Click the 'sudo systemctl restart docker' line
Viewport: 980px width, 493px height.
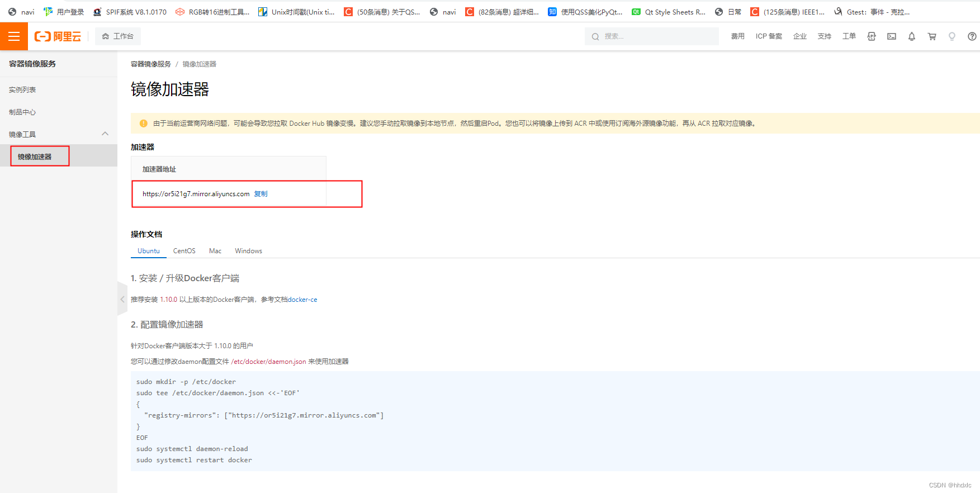[x=194, y=460]
